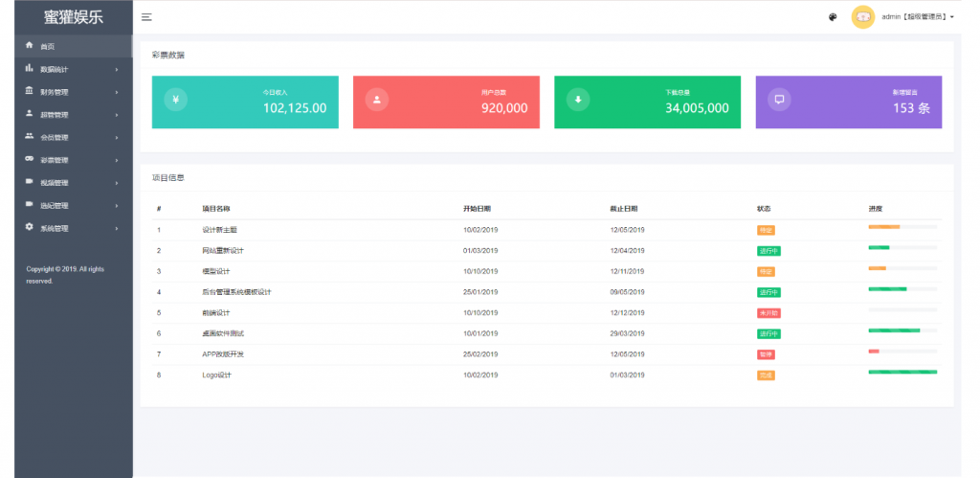Click the download icon on 下载总量 card
This screenshot has height=478, width=980.
tap(577, 100)
